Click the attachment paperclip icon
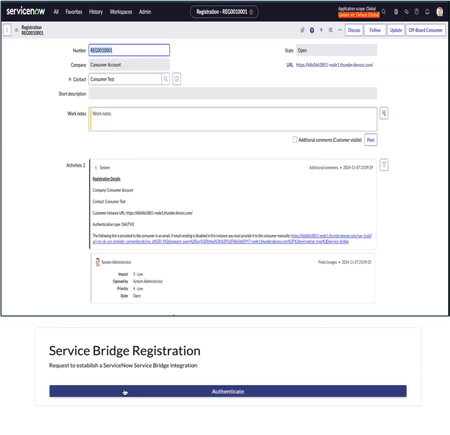The image size is (450, 435). pyautogui.click(x=302, y=30)
